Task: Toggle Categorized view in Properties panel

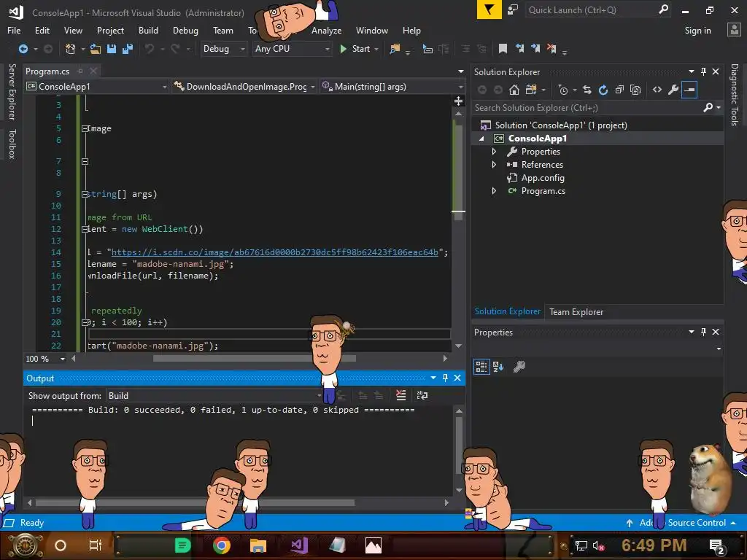Action: pyautogui.click(x=481, y=367)
